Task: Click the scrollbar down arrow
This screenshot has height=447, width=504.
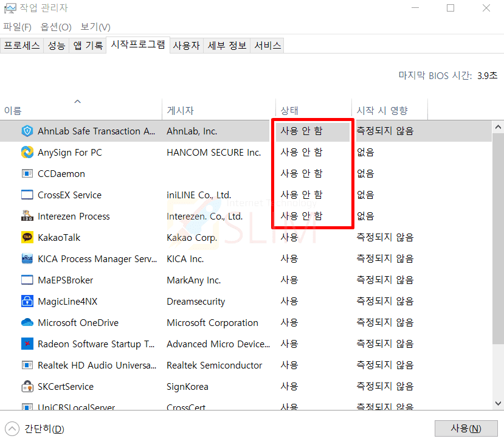Action: pyautogui.click(x=498, y=403)
